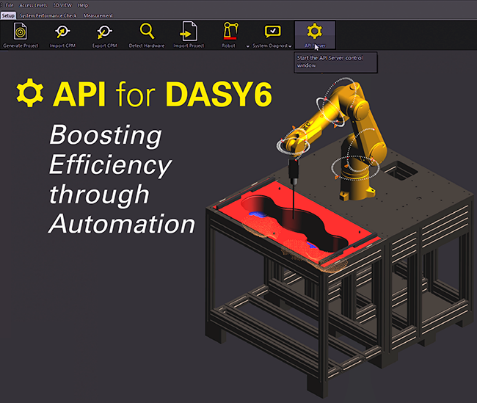This screenshot has height=403, width=477.
Task: Switch to System Performance Check tab
Action: pyautogui.click(x=48, y=15)
